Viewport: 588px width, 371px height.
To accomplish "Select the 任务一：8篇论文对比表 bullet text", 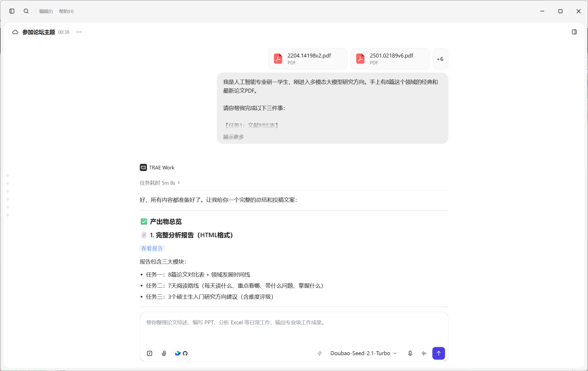I will tap(198, 275).
